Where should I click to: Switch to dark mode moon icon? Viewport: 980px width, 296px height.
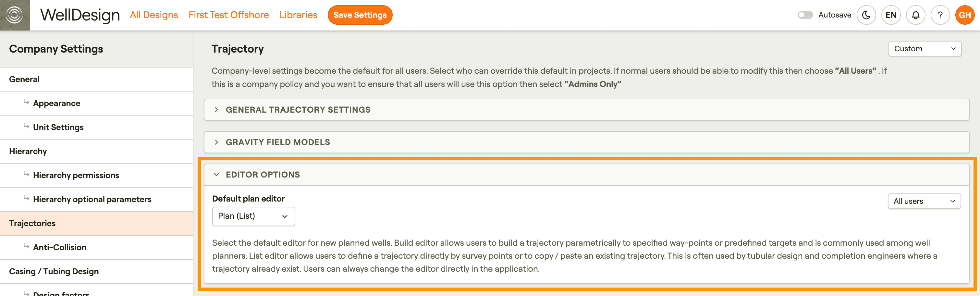tap(866, 15)
